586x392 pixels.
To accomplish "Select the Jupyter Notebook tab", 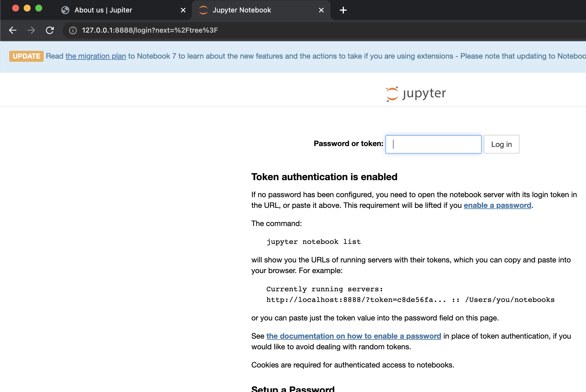I will tap(254, 10).
